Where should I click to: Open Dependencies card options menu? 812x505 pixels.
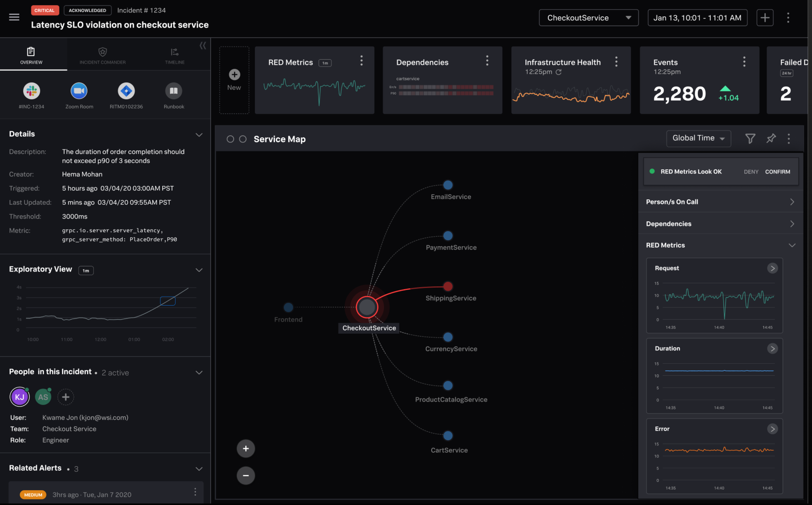pyautogui.click(x=487, y=60)
